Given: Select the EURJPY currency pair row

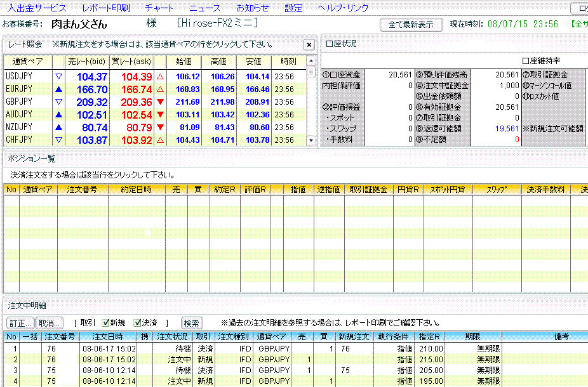Looking at the screenshot, I should [x=155, y=89].
